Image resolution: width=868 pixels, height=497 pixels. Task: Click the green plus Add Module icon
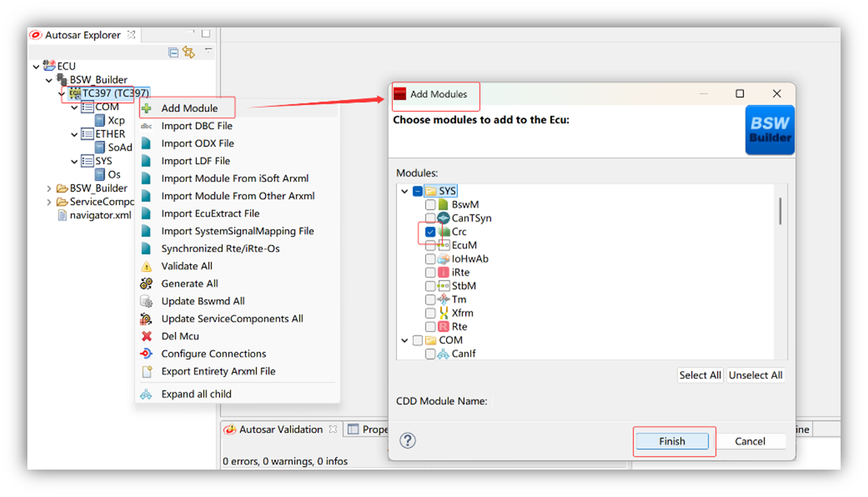pyautogui.click(x=146, y=108)
